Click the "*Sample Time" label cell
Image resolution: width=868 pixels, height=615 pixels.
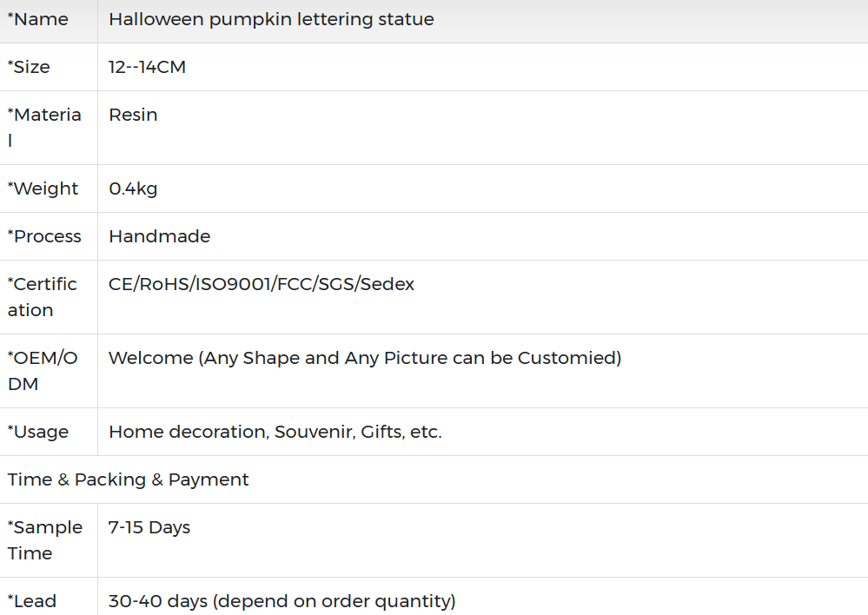45,539
